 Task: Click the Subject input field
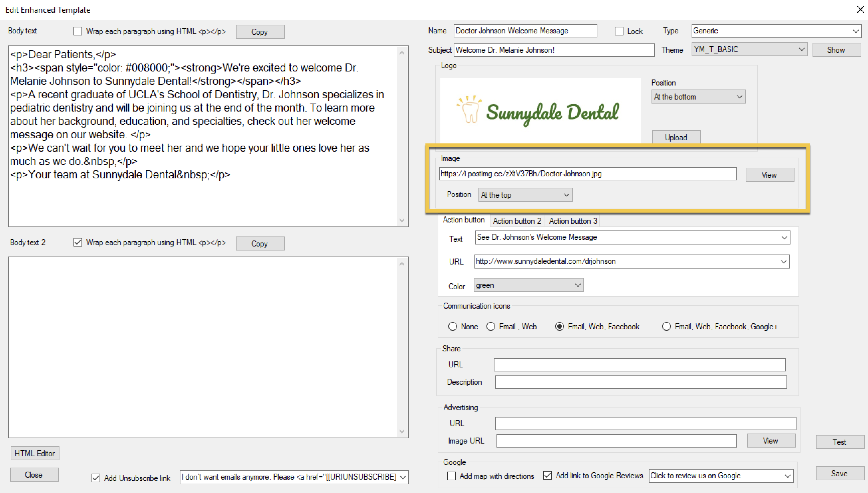[x=554, y=50]
